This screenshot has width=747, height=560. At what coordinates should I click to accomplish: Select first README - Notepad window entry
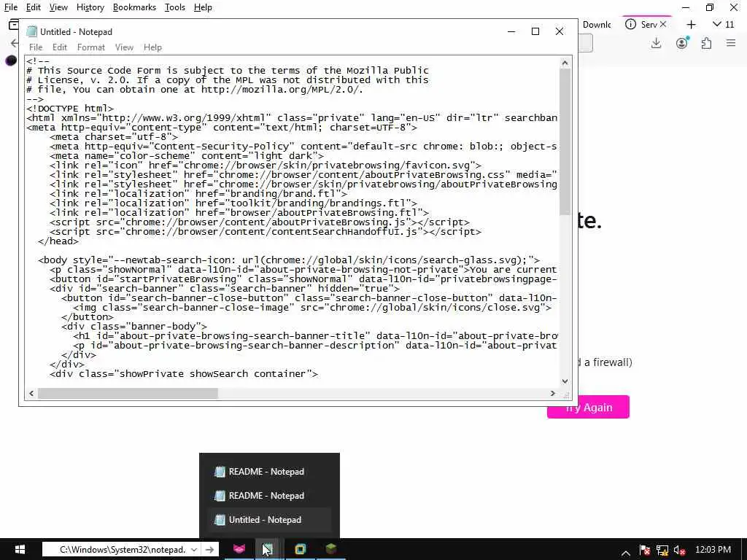[269, 472]
